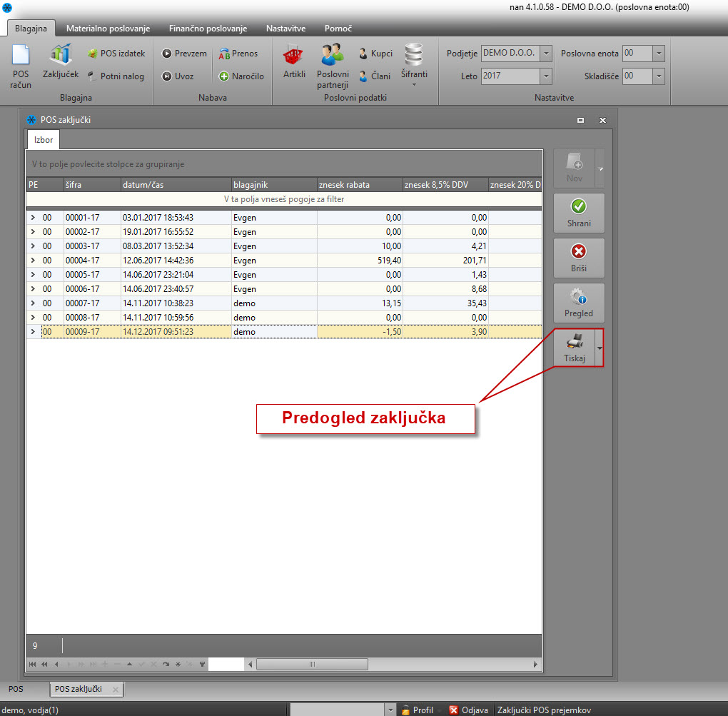This screenshot has height=716, width=728.
Task: Go to previous record in navigator
Action: 56,664
